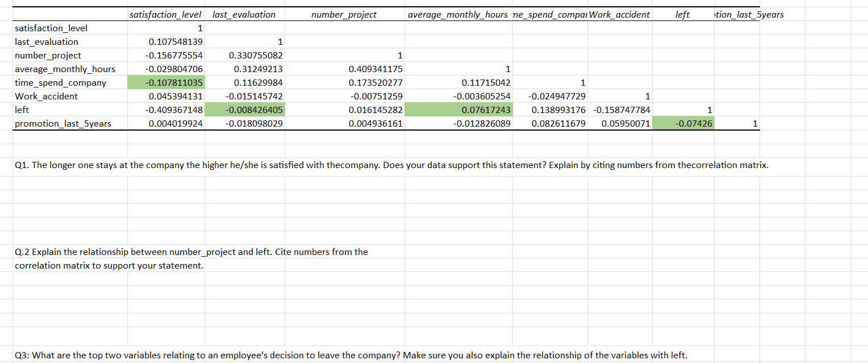The width and height of the screenshot is (868, 364).
Task: Select cell with value -0.00751259
Action: tap(344, 96)
